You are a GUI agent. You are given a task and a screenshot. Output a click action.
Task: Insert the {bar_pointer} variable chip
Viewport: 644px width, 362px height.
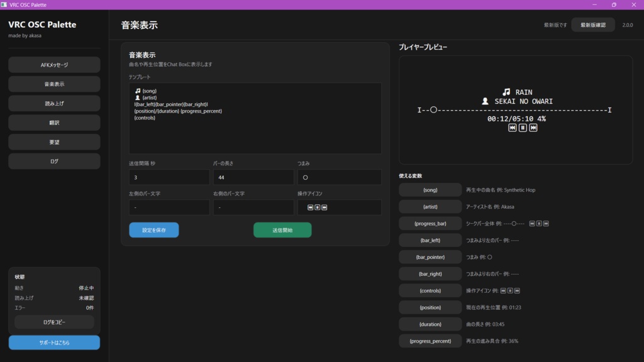430,257
